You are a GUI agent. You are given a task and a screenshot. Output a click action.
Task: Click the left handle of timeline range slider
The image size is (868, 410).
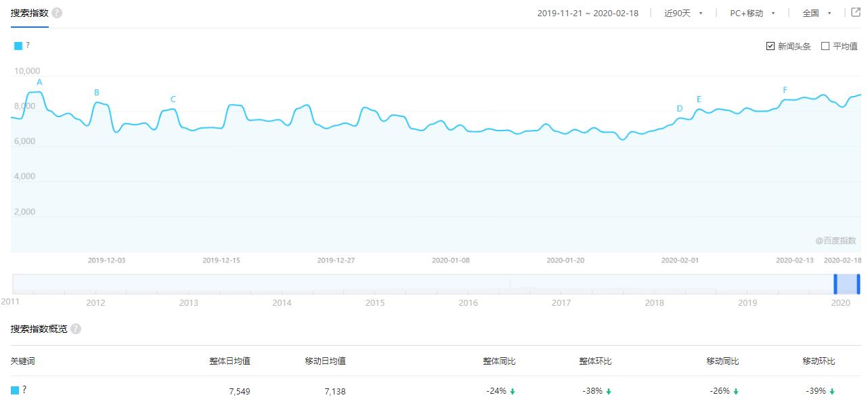click(836, 283)
